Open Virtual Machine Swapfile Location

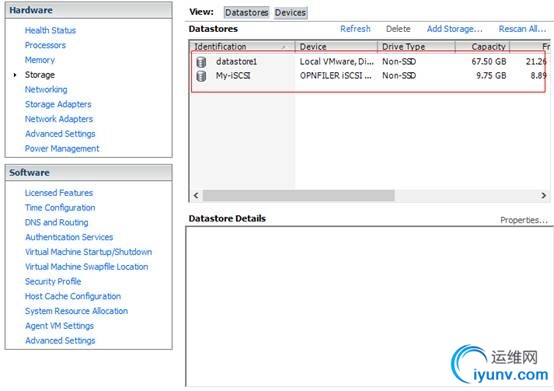pos(87,267)
